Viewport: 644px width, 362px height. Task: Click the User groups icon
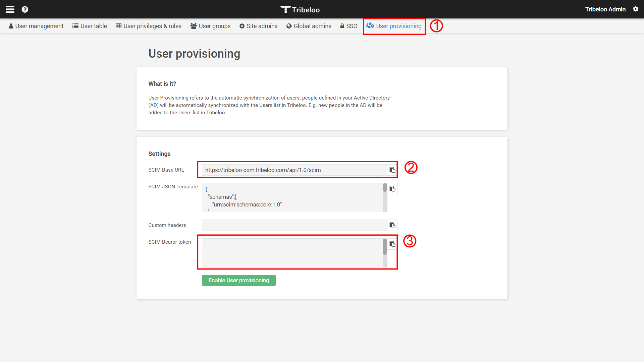[x=193, y=26]
